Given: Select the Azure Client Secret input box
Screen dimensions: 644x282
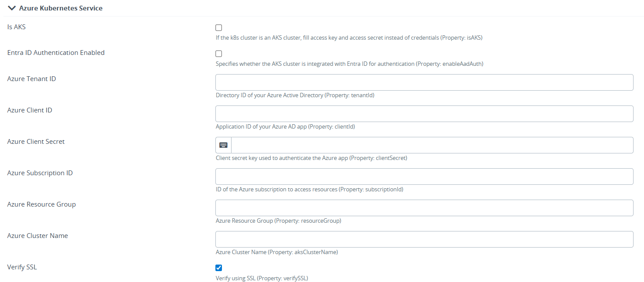Looking at the screenshot, I should [432, 145].
